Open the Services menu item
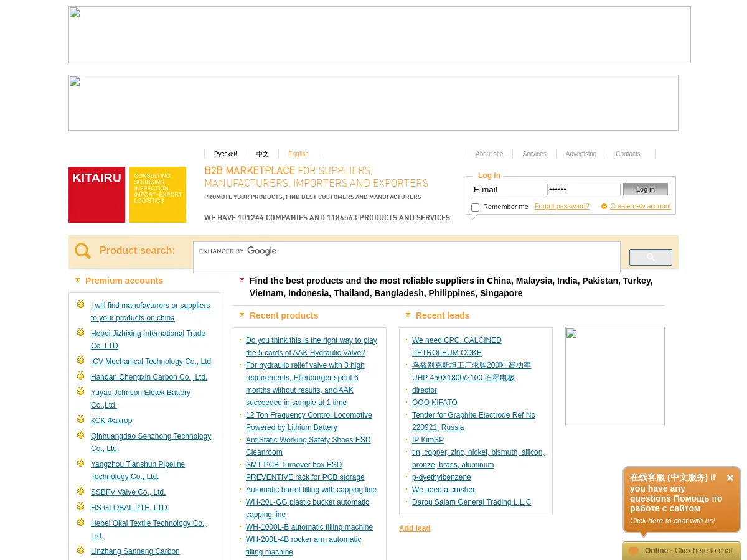The width and height of the screenshot is (747, 560). tap(534, 154)
